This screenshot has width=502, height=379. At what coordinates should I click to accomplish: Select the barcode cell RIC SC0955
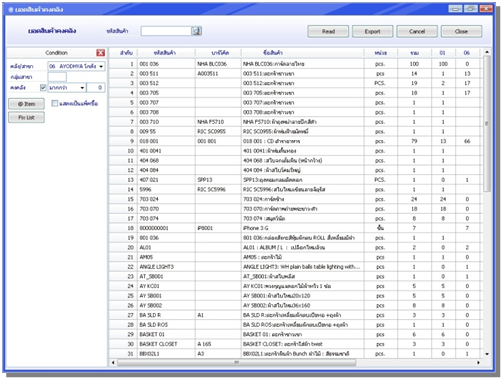(x=218, y=131)
